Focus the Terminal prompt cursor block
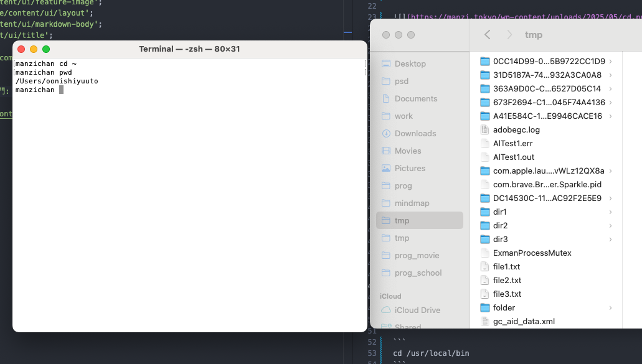The width and height of the screenshot is (642, 364). coord(62,90)
